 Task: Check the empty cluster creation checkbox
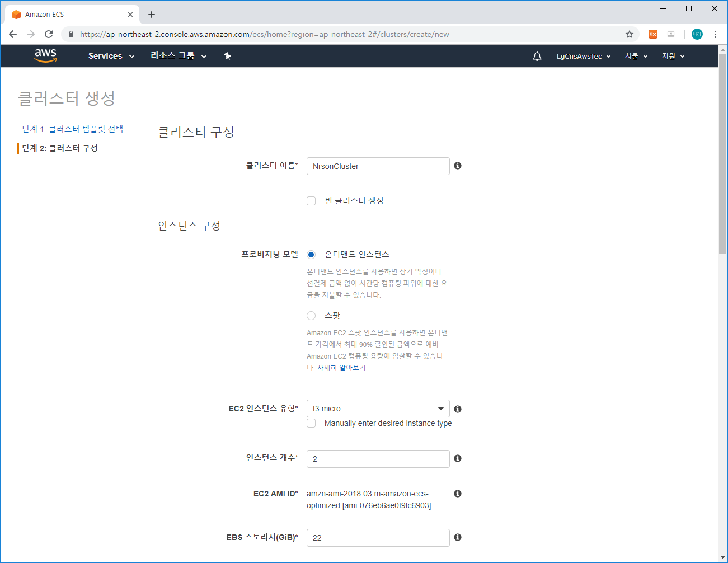click(x=311, y=201)
